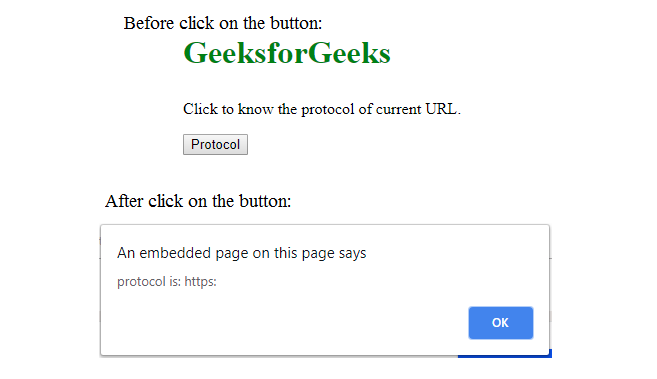Click the word 'page' after 'embedded' in dialog
The height and width of the screenshot is (379, 657).
[232, 254]
